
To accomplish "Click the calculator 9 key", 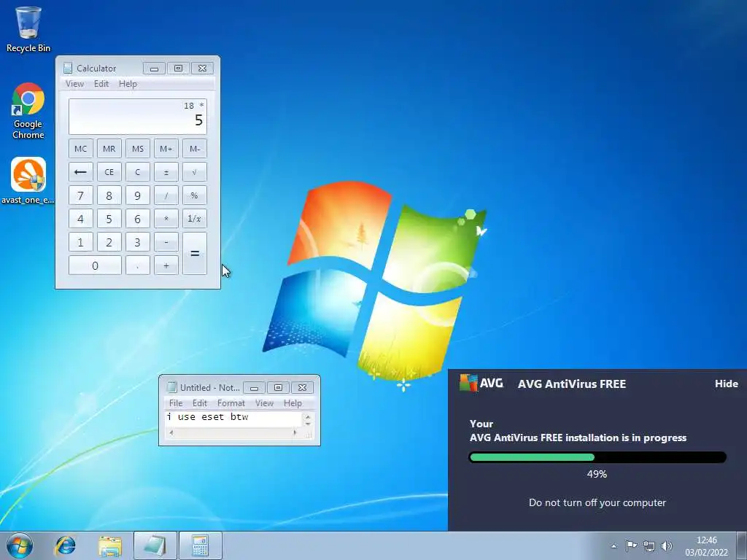I will click(138, 195).
